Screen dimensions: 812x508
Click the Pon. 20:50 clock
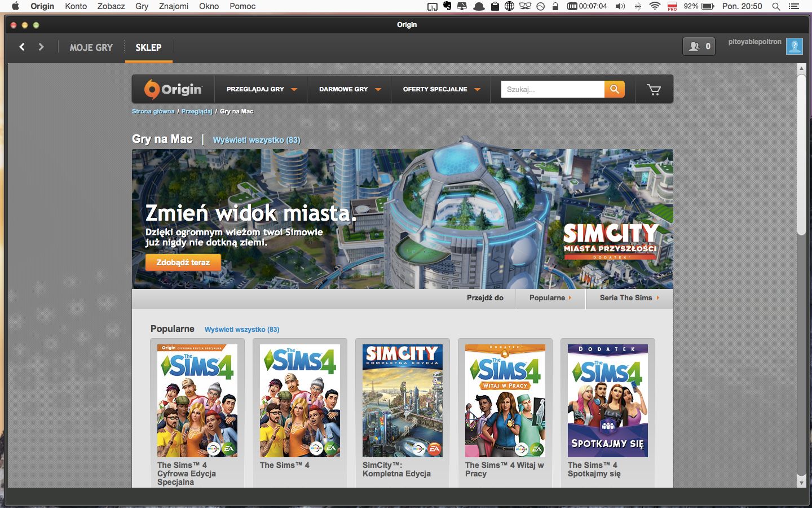(742, 6)
